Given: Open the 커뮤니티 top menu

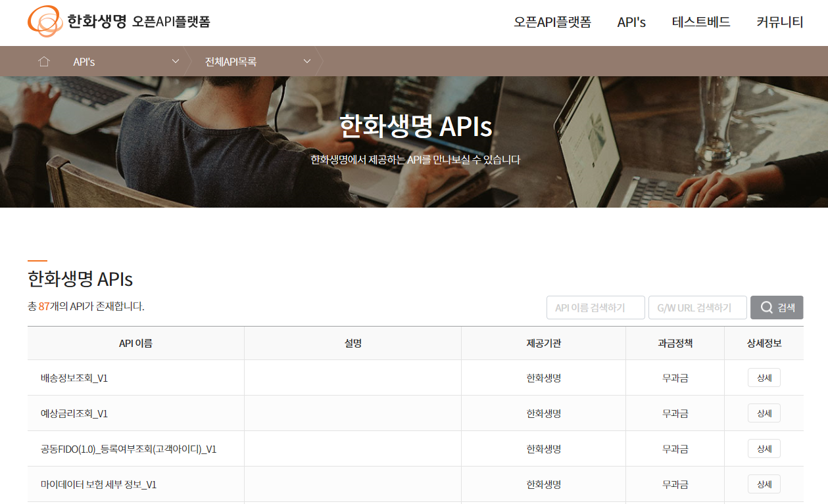Looking at the screenshot, I should [x=780, y=22].
